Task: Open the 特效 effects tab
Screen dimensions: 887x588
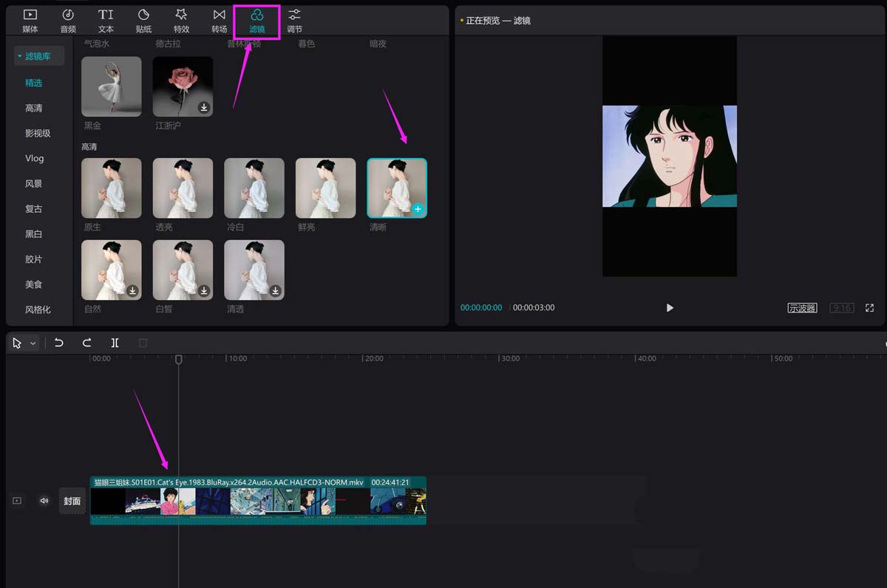Action: 181,21
